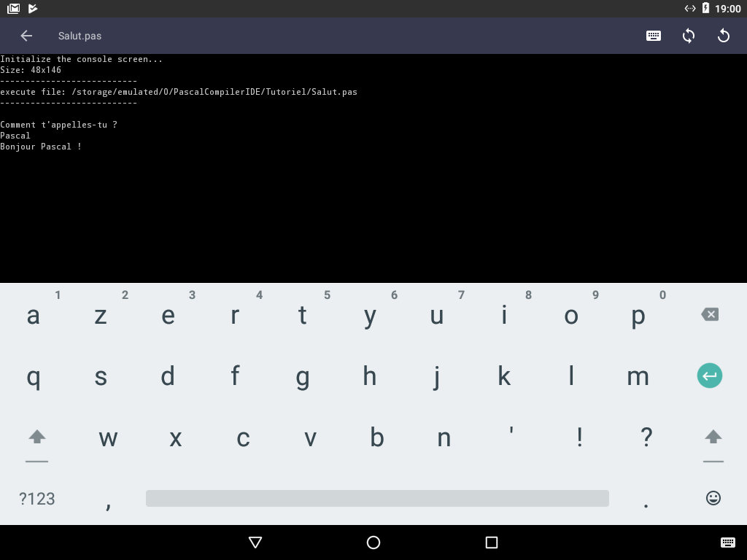Toggle the right Shift key
The width and height of the screenshot is (747, 560).
[x=713, y=438]
